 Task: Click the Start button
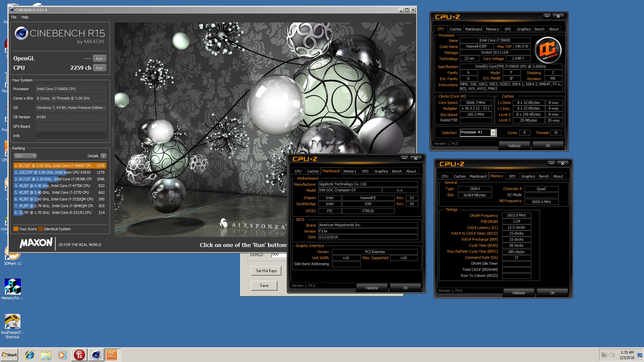tap(9, 355)
